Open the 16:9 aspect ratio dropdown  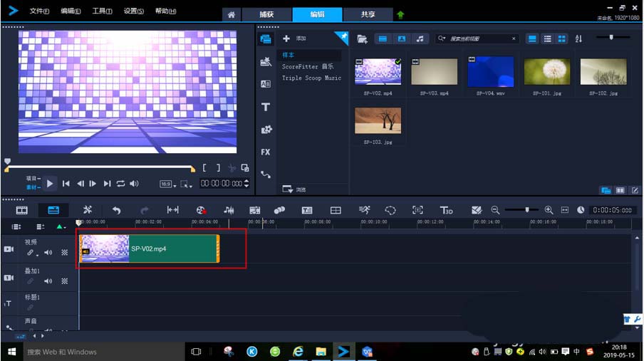pos(167,184)
